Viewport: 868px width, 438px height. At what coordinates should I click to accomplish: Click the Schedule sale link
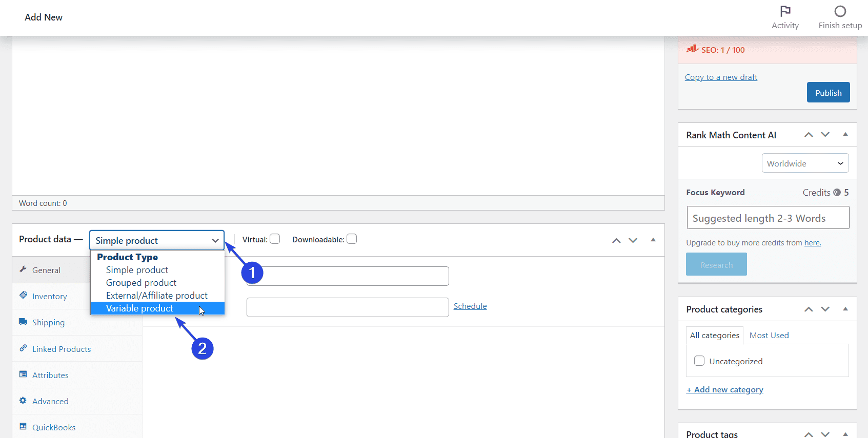[470, 306]
